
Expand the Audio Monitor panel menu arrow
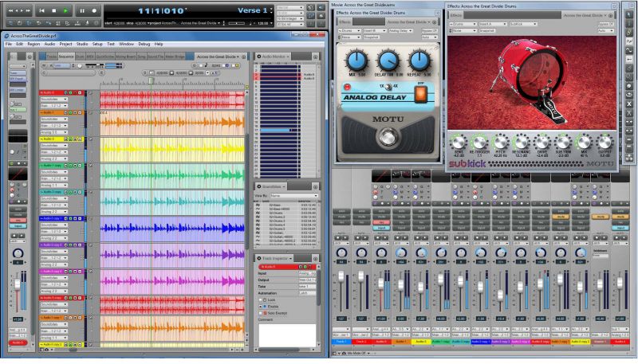[x=288, y=57]
